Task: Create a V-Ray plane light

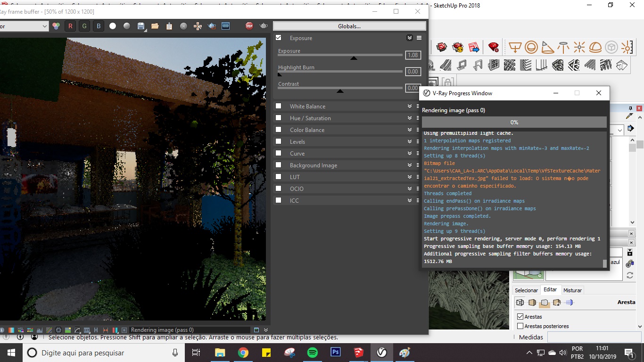Action: click(x=515, y=47)
